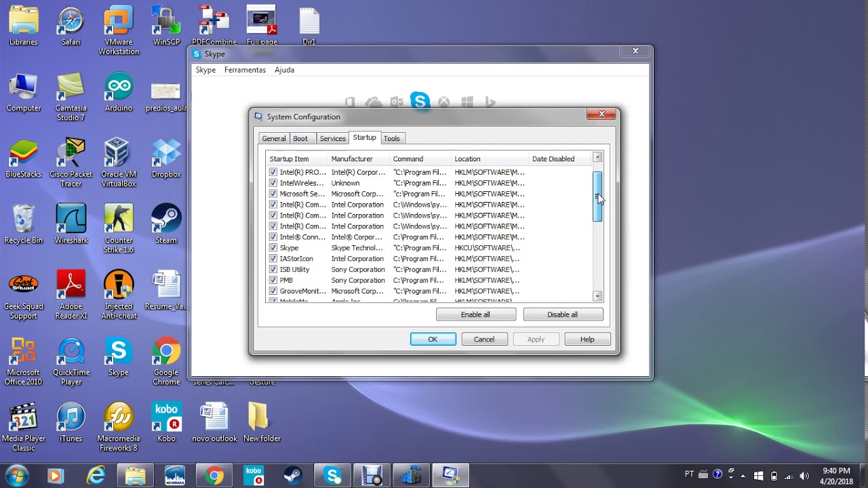Image resolution: width=868 pixels, height=488 pixels.
Task: Uncheck the GrooveMonit... startup item
Action: click(273, 291)
